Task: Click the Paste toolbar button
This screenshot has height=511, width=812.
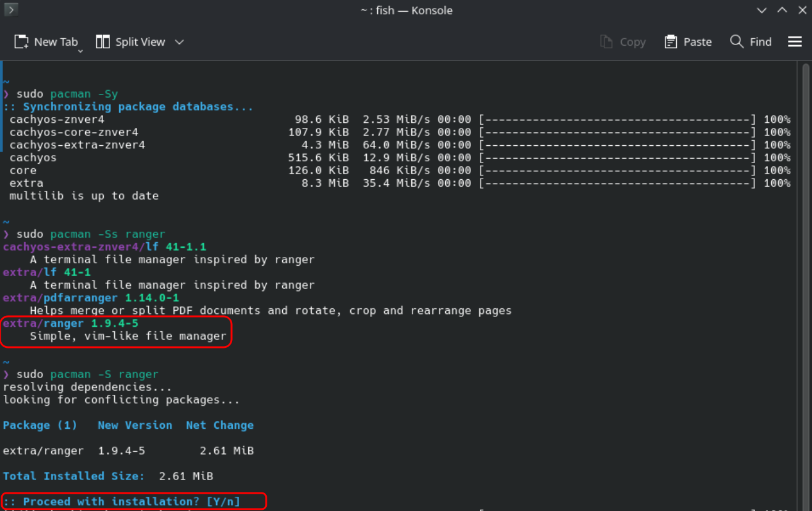Action: coord(688,42)
